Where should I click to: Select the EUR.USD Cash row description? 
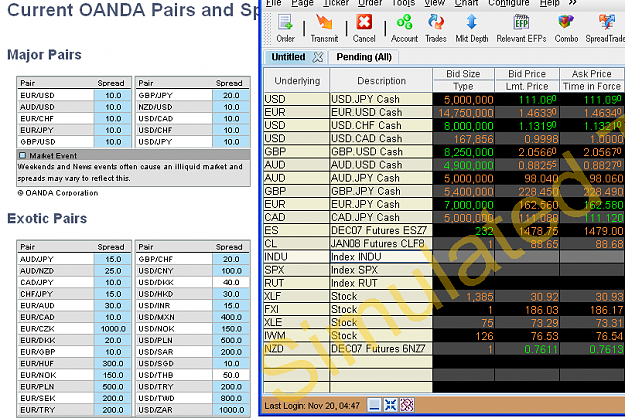[x=381, y=112]
